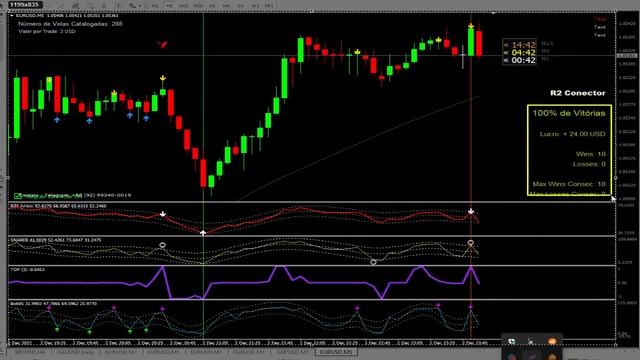
Task: Open the active EURUSD,M5 chart tab
Action: coord(336,352)
